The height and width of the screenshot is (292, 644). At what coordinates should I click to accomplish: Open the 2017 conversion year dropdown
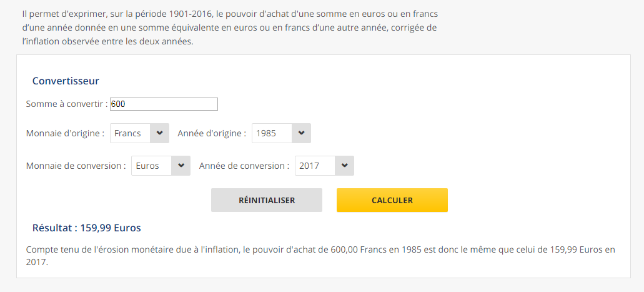pyautogui.click(x=324, y=166)
